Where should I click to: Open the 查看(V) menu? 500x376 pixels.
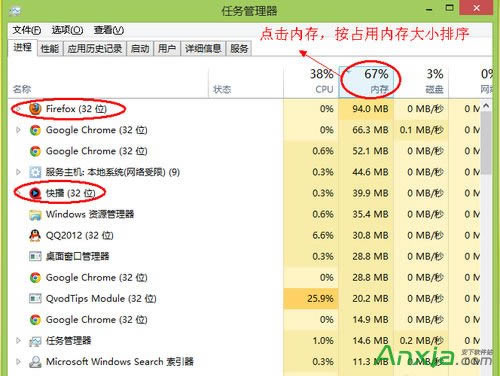109,30
